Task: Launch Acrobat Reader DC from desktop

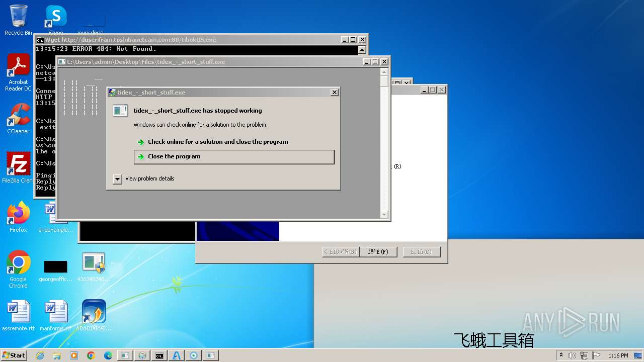Action: point(18,72)
